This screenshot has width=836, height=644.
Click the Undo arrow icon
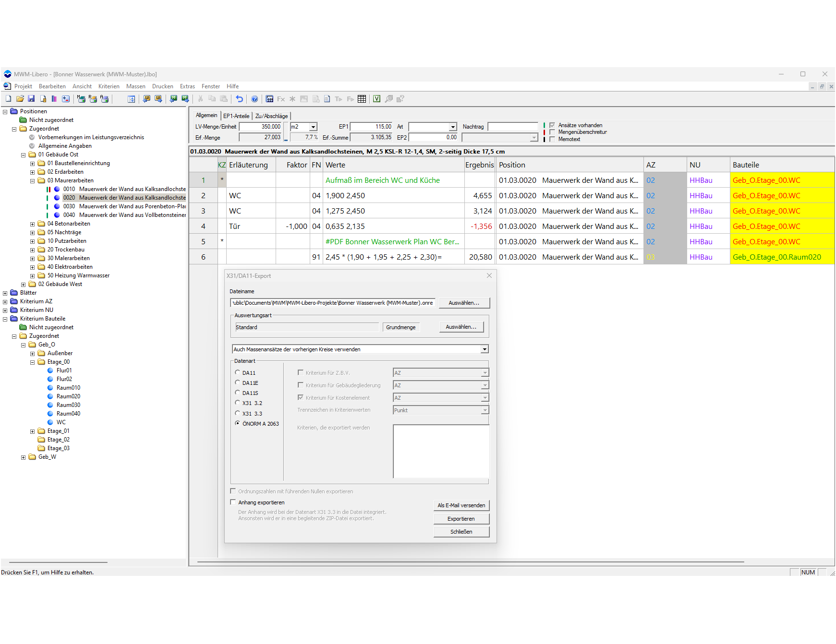pyautogui.click(x=239, y=99)
